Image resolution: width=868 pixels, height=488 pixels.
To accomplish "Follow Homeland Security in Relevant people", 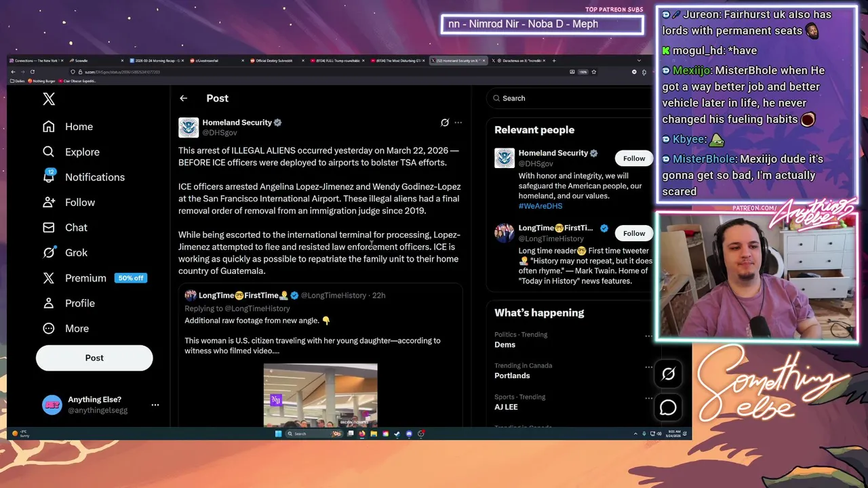I will point(634,158).
